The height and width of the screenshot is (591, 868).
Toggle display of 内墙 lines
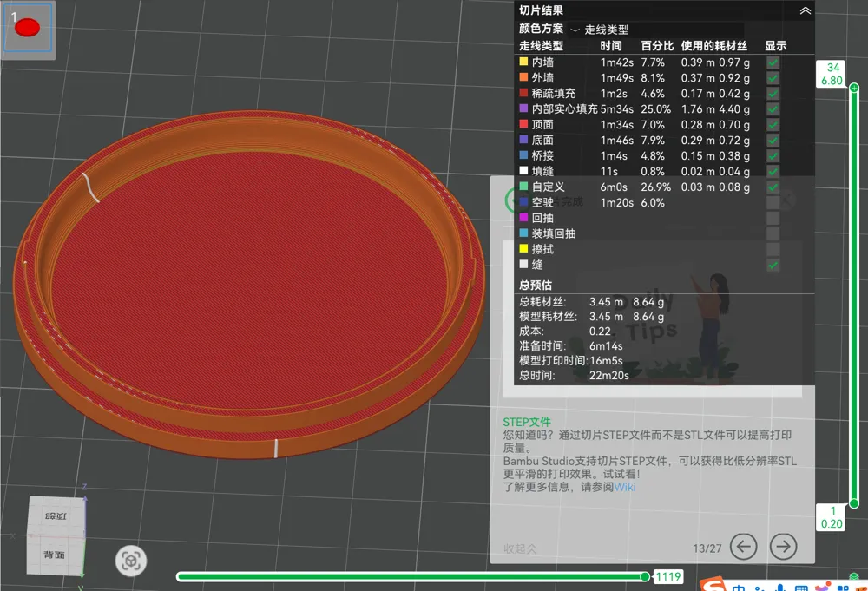[773, 62]
